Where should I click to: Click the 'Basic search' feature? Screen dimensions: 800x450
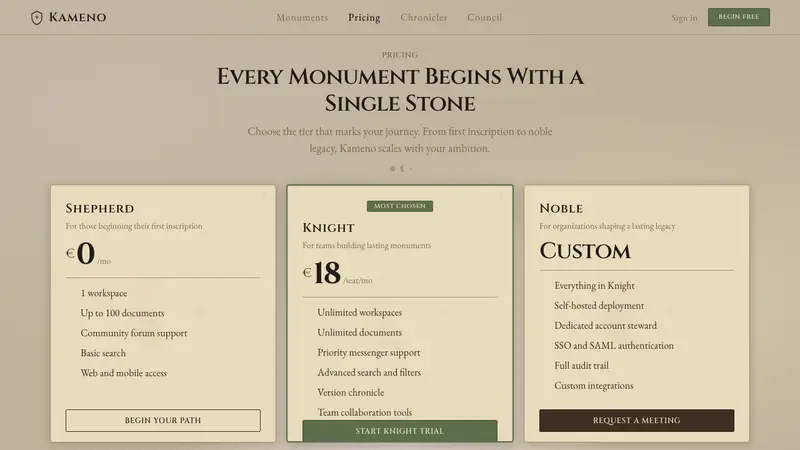(x=103, y=353)
